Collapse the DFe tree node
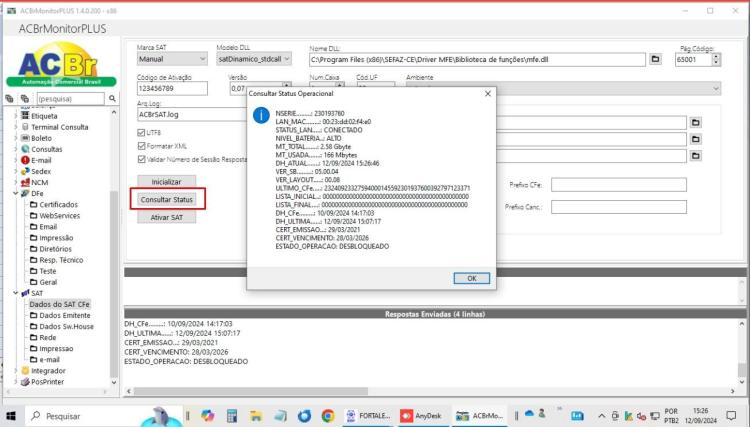This screenshot has height=427, width=750. (x=15, y=193)
